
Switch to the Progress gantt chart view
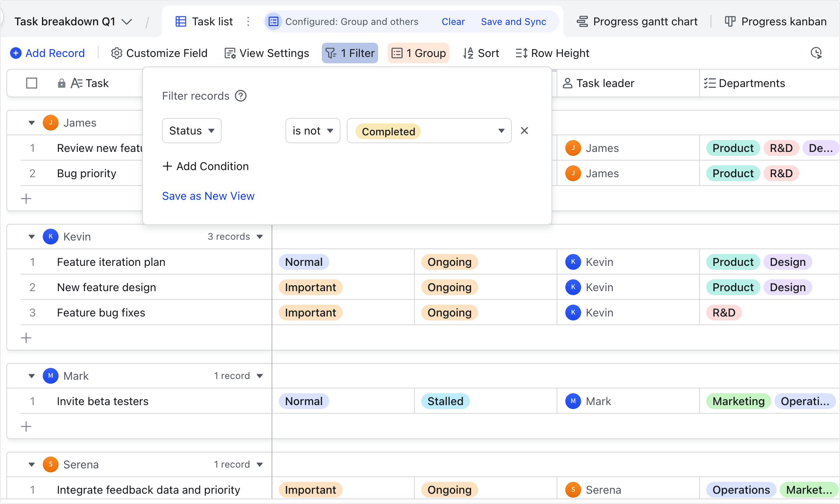[x=637, y=21]
